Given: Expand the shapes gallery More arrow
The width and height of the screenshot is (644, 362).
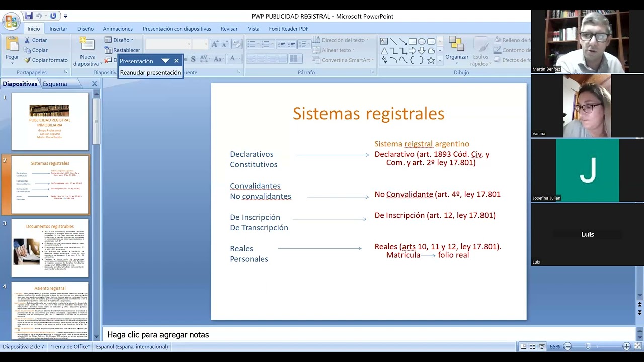Looking at the screenshot, I should tap(440, 60).
